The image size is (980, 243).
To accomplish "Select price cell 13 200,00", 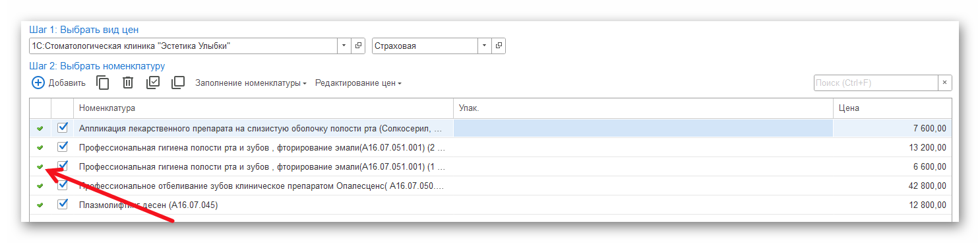I will pos(892,147).
